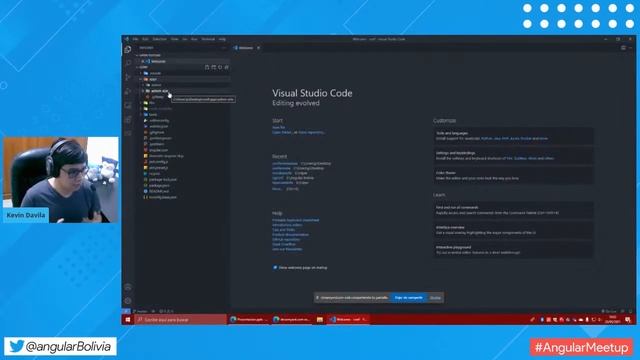Click More link under Recent
This screenshot has height=360, width=640.
(x=277, y=189)
